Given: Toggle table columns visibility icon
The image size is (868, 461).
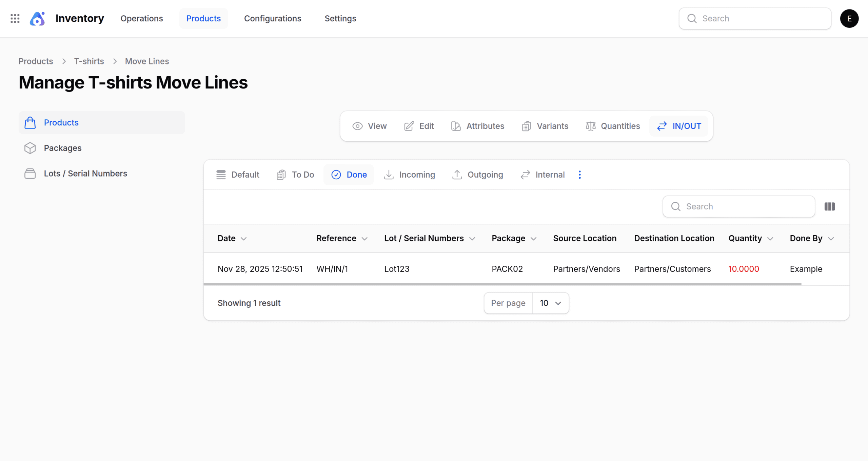Looking at the screenshot, I should tap(829, 206).
